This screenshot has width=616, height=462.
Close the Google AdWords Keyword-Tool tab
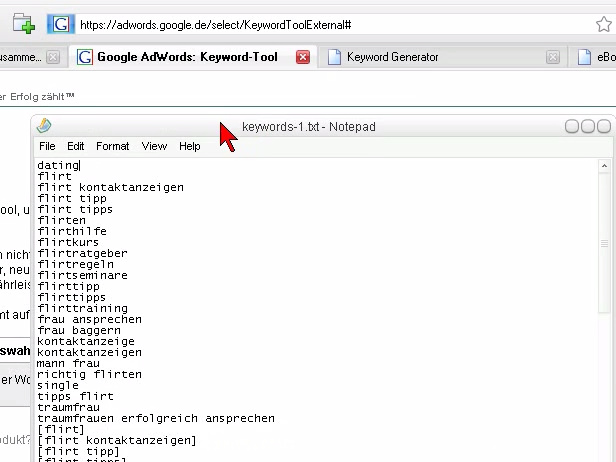tap(303, 58)
